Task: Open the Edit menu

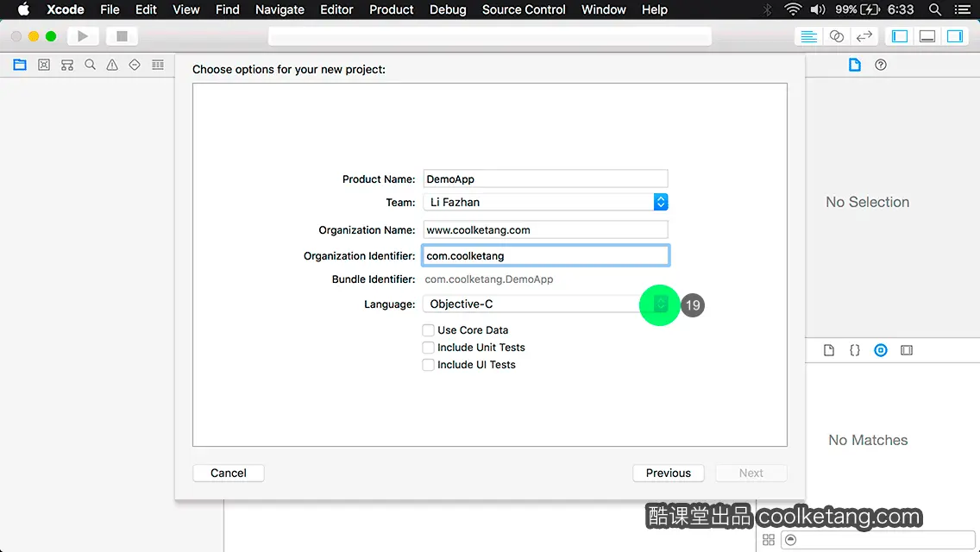Action: coord(147,9)
